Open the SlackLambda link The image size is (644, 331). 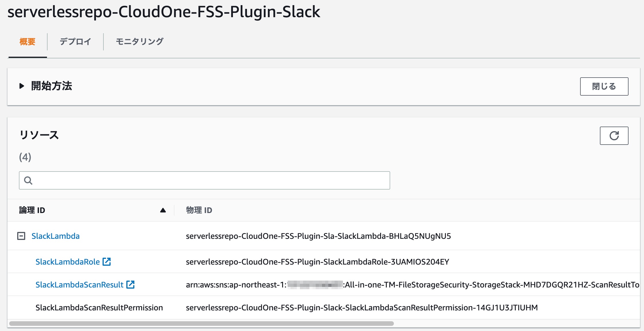pos(56,236)
